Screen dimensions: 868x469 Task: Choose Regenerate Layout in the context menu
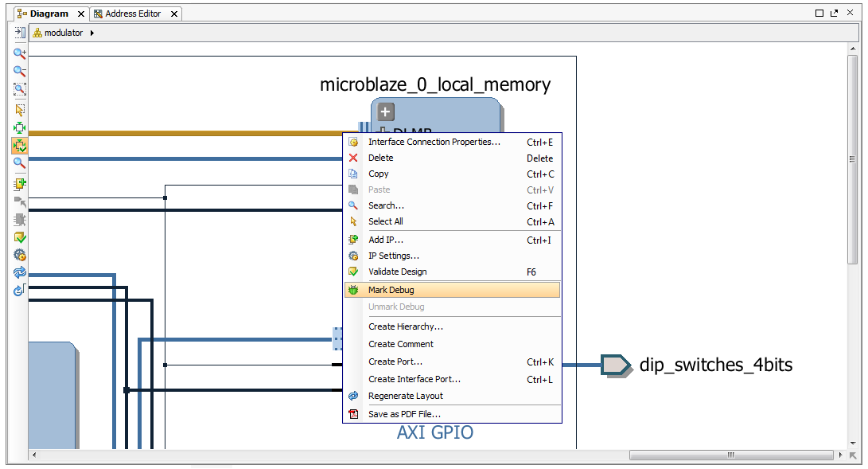[452, 396]
